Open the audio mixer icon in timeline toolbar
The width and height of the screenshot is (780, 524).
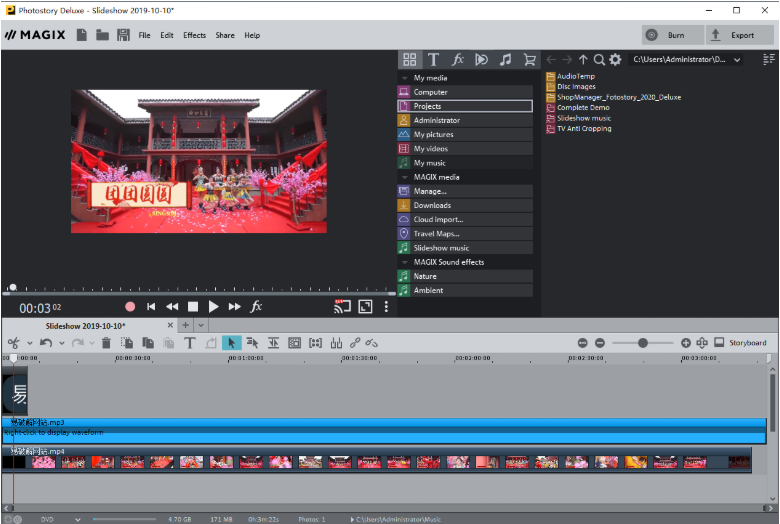tap(336, 343)
